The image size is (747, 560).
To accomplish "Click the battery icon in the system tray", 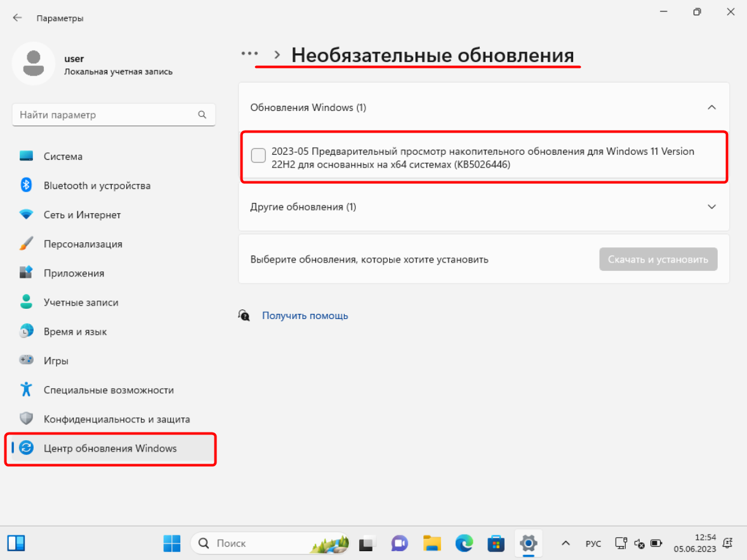I will 656,544.
